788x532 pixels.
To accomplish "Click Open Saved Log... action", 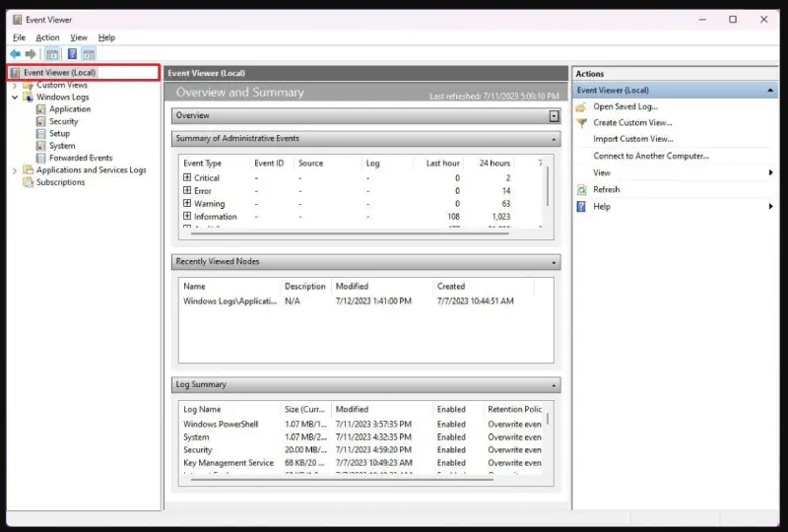I will pyautogui.click(x=625, y=106).
